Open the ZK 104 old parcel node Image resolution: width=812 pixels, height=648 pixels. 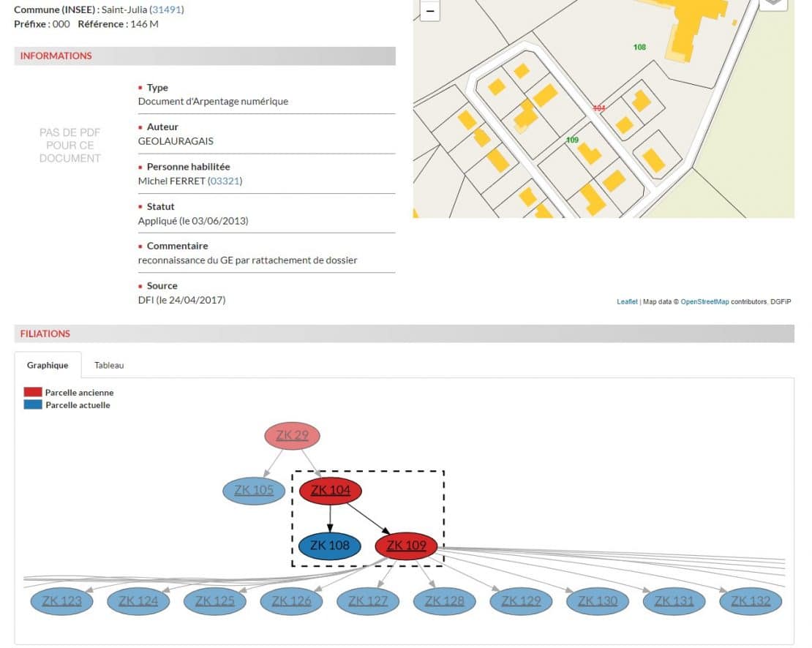pyautogui.click(x=331, y=490)
